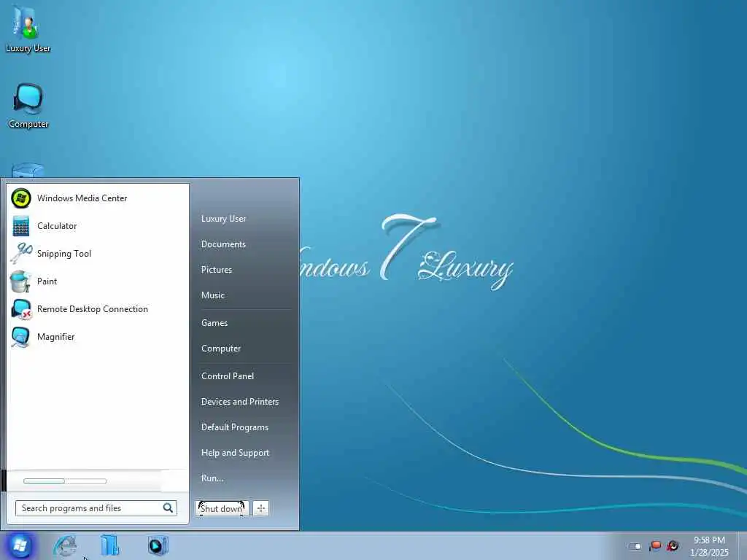The width and height of the screenshot is (747, 560).
Task: Click the Snipping Tool label text
Action: pyautogui.click(x=64, y=254)
